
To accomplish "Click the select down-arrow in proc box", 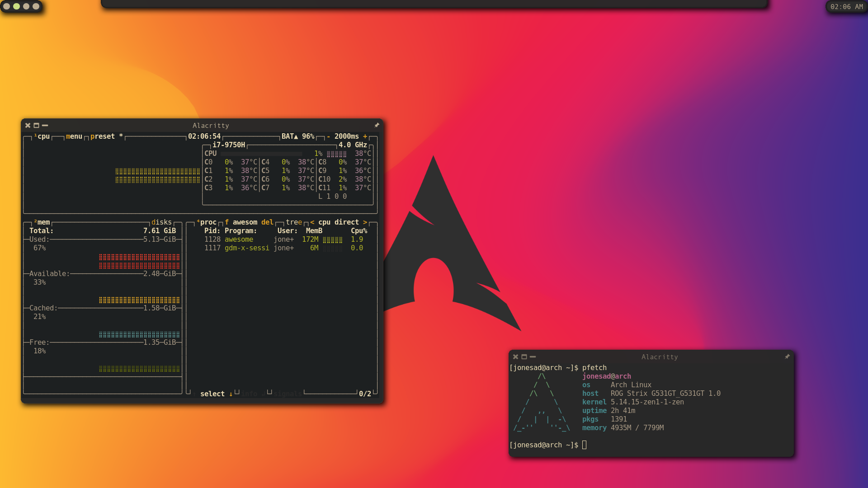I will pos(231,394).
